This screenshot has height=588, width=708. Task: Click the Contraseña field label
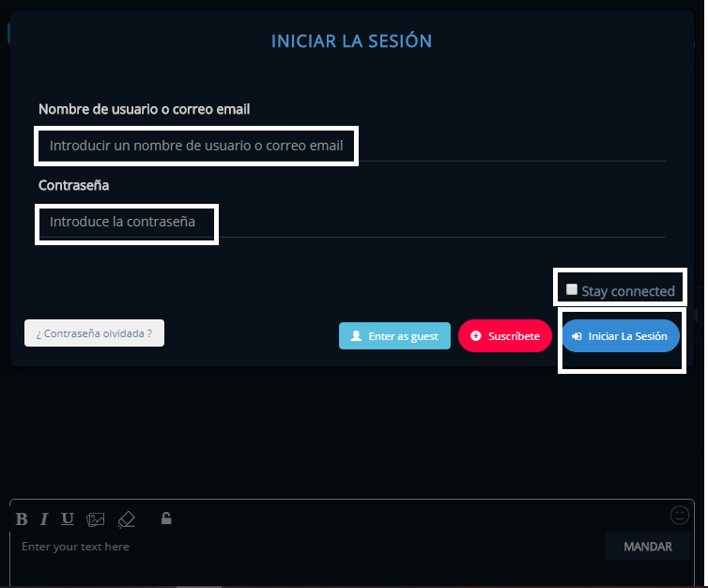73,185
